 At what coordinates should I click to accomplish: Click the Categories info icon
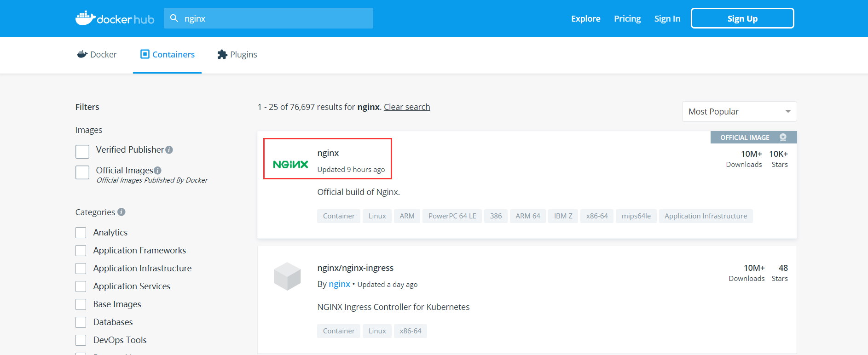[121, 212]
